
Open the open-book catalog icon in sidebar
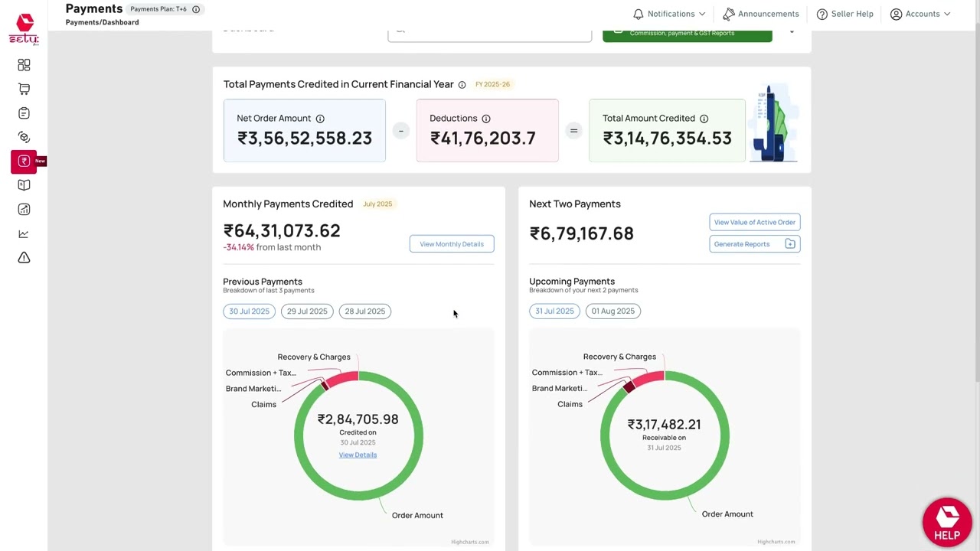[x=24, y=185]
